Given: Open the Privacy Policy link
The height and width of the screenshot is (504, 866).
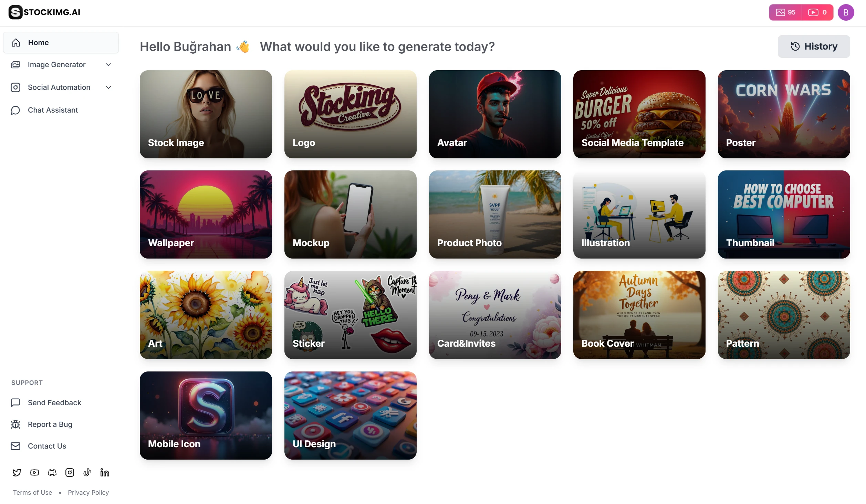Looking at the screenshot, I should [88, 492].
